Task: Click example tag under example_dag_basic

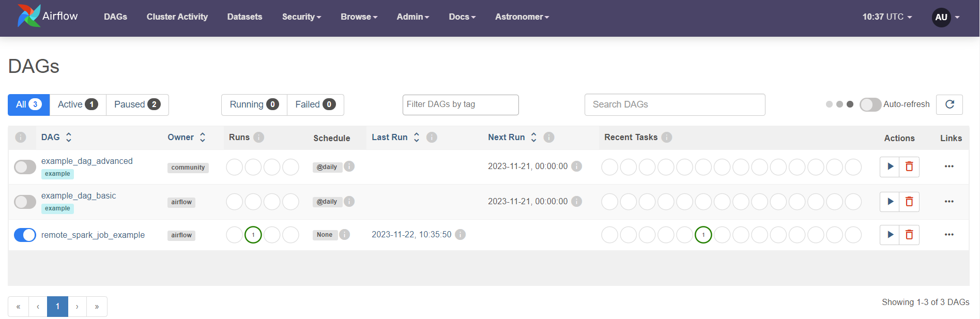Action: [x=57, y=208]
